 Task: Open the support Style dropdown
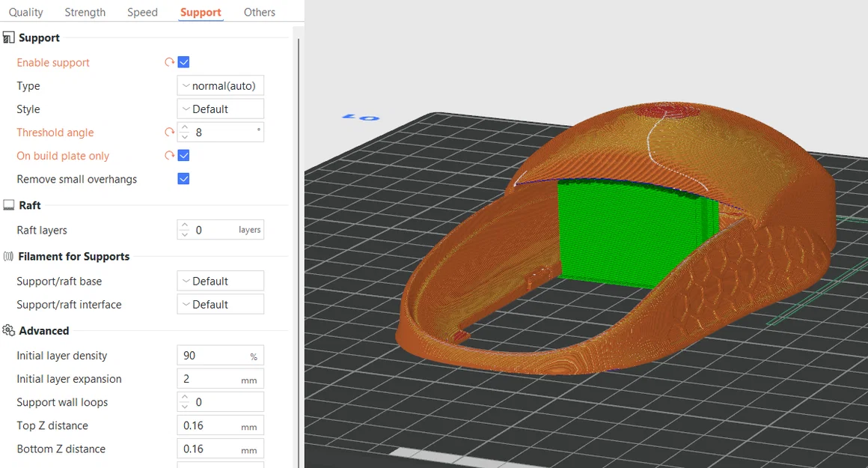tap(220, 109)
